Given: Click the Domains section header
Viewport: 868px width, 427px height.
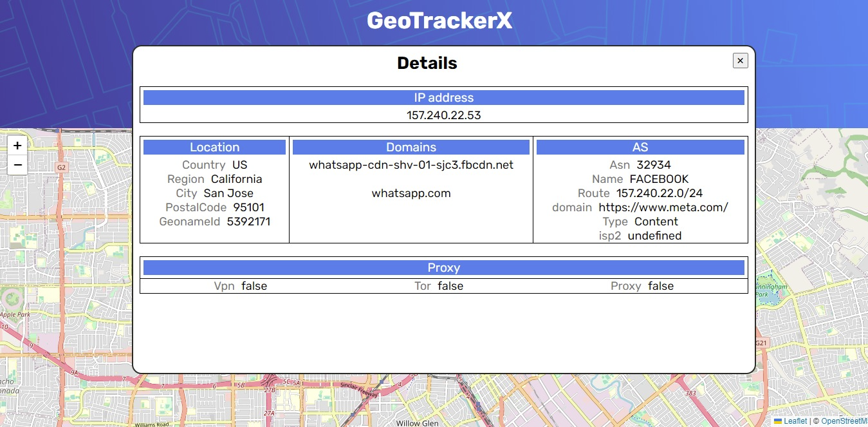Looking at the screenshot, I should (411, 147).
